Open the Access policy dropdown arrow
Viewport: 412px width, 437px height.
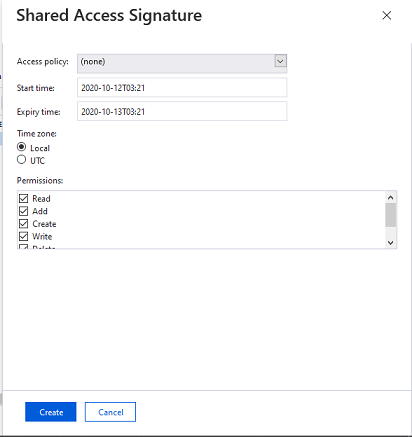tap(280, 61)
